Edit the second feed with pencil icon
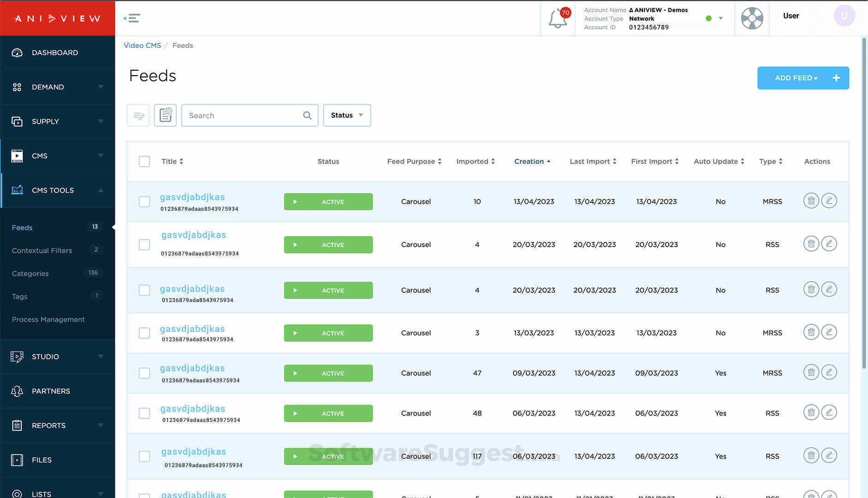 [x=829, y=243]
